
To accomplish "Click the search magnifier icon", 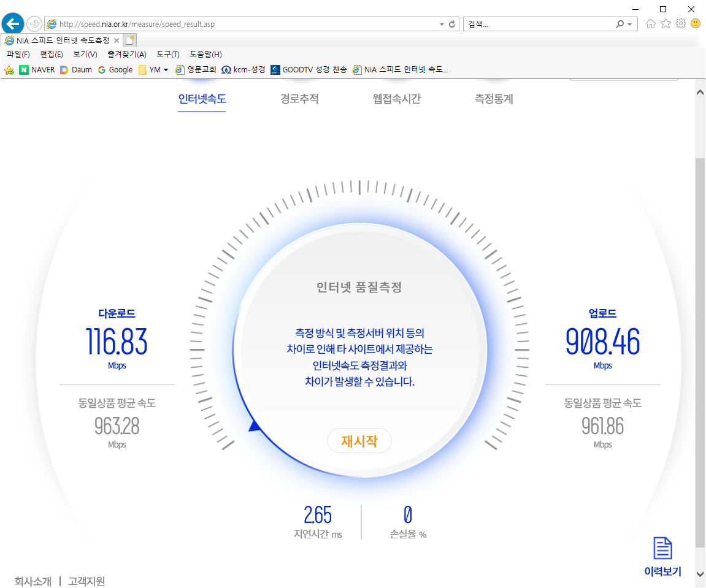I will 620,24.
